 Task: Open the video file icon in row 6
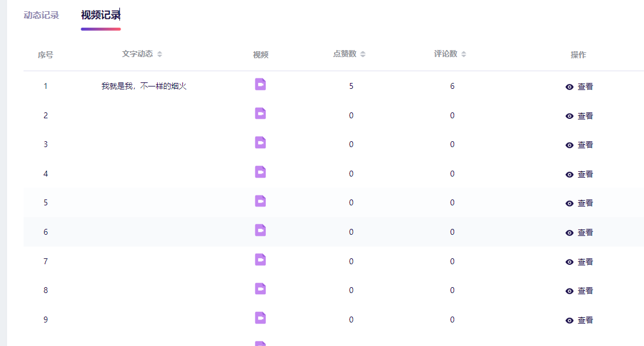click(x=261, y=230)
